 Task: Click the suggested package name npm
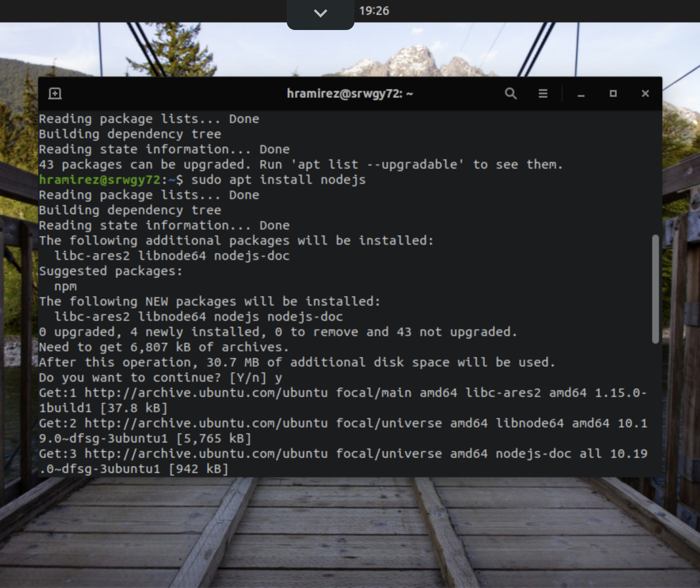pyautogui.click(x=66, y=286)
